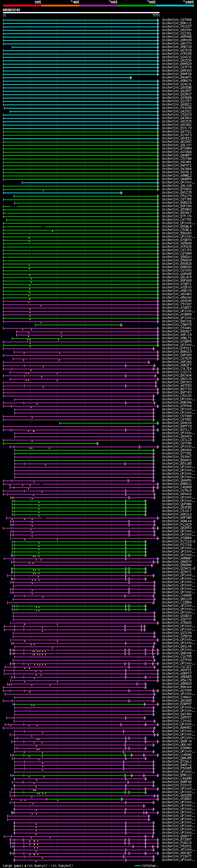197x868 pixels.
Task: Select UniRef100_C6TFT8 label
Action: pos(177,67)
